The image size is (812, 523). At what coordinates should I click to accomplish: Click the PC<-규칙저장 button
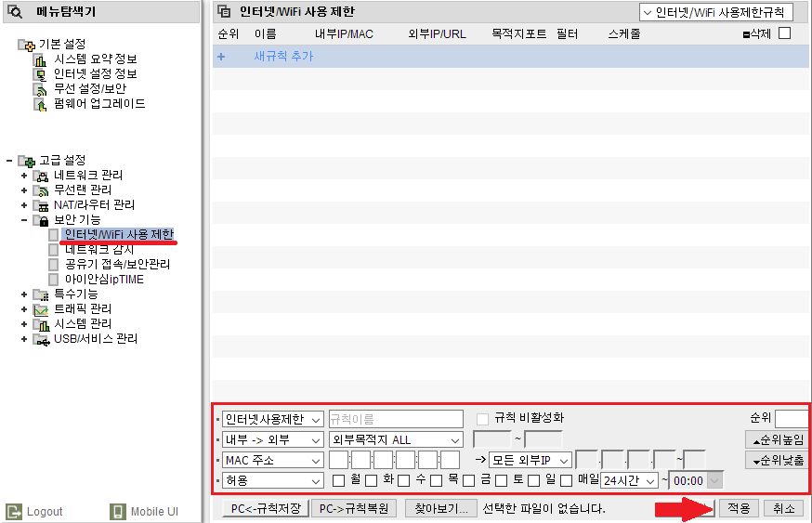tap(266, 508)
